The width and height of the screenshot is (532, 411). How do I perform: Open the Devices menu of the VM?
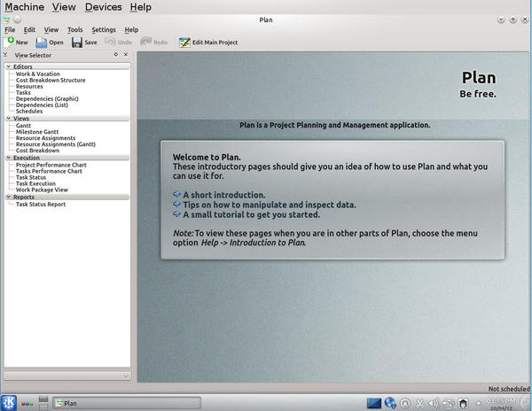pyautogui.click(x=104, y=7)
